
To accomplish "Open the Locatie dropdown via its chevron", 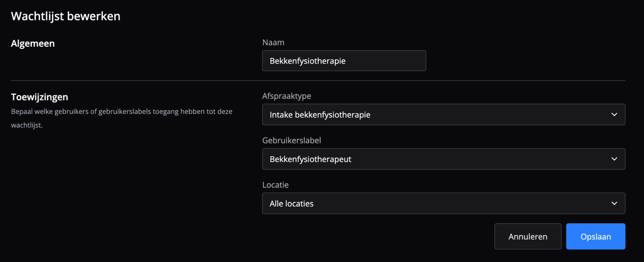I will click(x=615, y=203).
